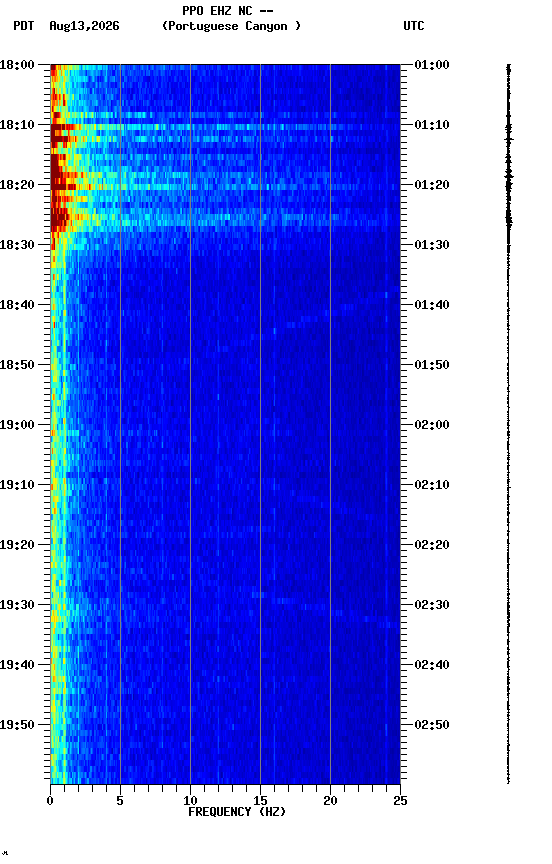Viewport: 552px width, 864px height.
Task: Click the 'UTC' timezone label
Action: point(414,26)
